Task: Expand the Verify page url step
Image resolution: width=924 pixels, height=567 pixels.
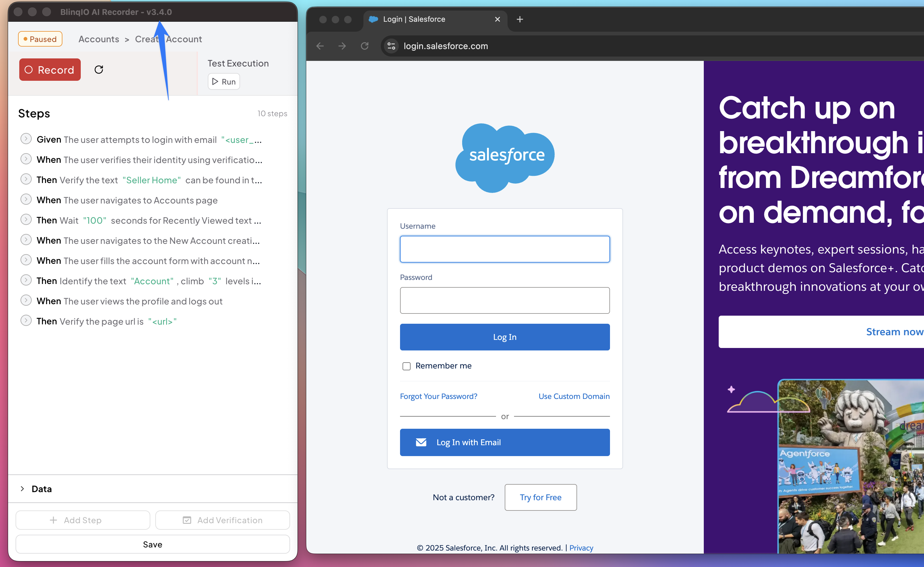Action: 26,321
